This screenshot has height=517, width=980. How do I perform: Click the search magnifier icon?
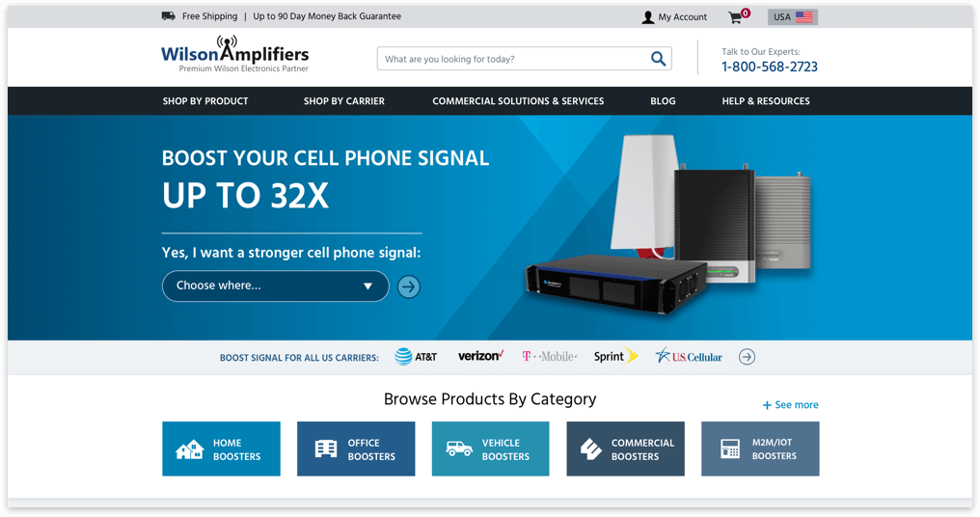click(658, 59)
